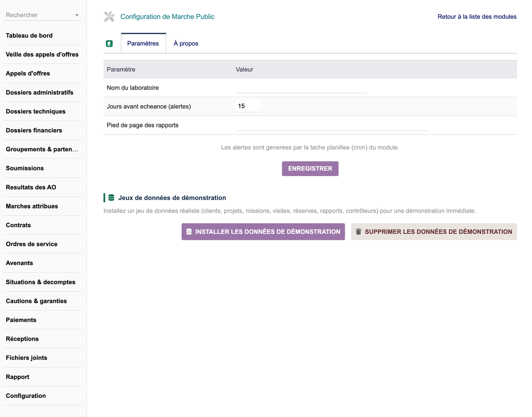
Task: Click the Nom du laboratoire input field
Action: 301,88
